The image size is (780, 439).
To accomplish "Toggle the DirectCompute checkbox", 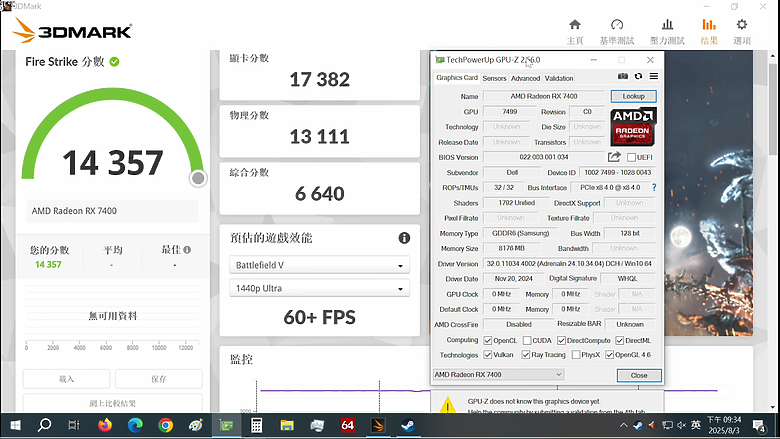I will (x=561, y=341).
